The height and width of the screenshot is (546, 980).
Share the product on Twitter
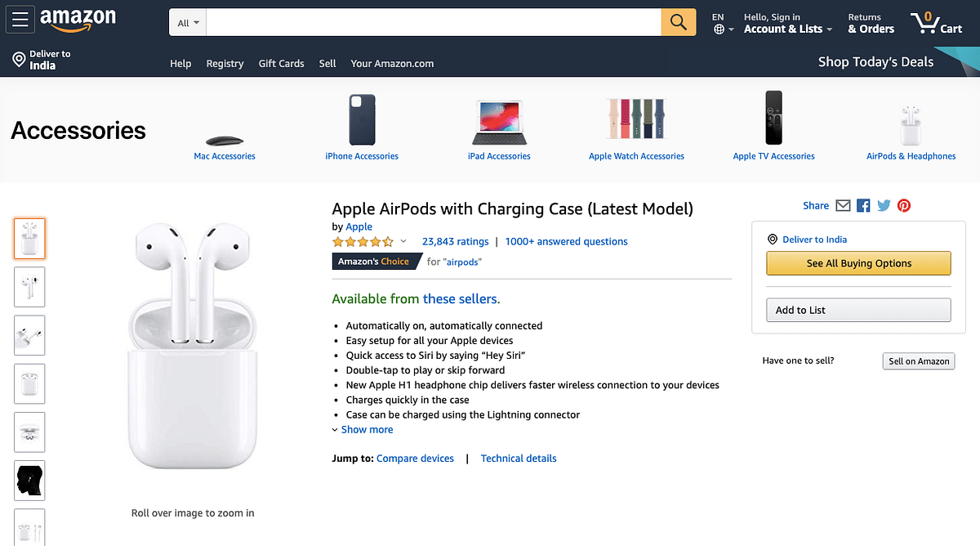tap(884, 205)
